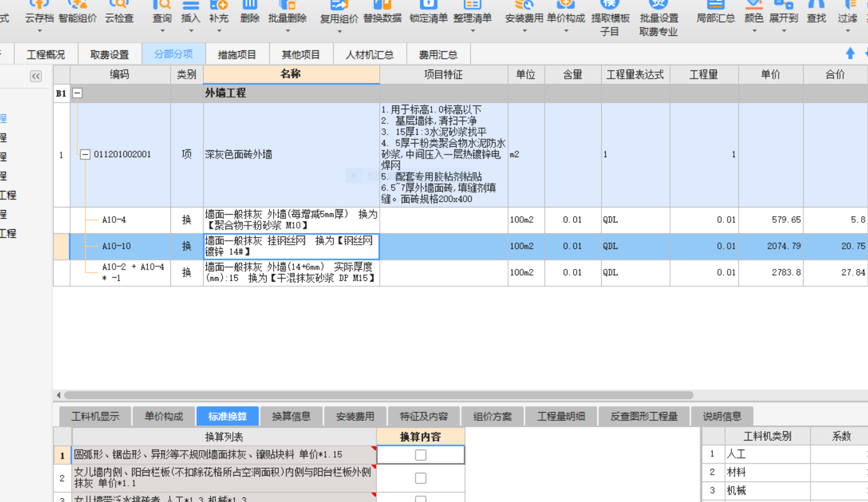Click the 查询 toolbar button

click(162, 13)
